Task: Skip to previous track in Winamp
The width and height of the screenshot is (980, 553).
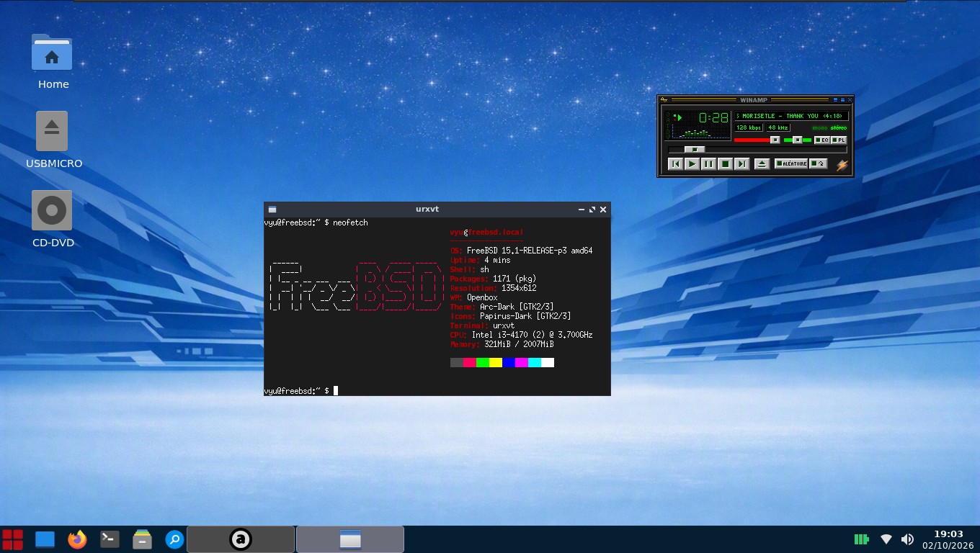Action: pos(675,164)
